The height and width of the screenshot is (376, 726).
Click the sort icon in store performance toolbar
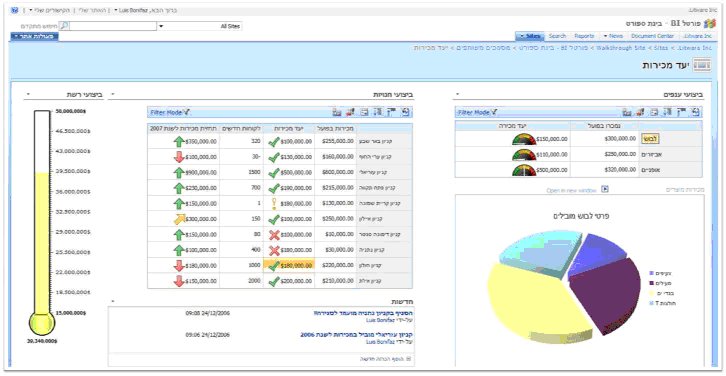coord(378,112)
